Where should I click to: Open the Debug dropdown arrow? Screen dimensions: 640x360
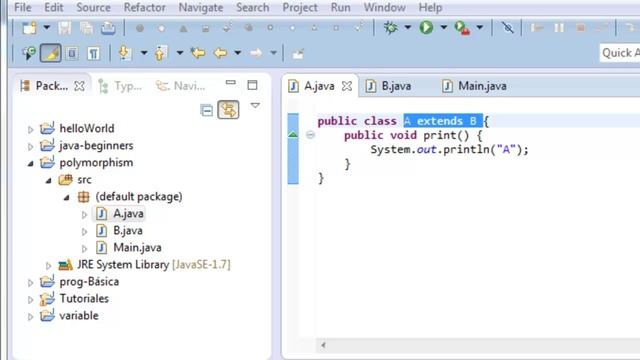407,27
